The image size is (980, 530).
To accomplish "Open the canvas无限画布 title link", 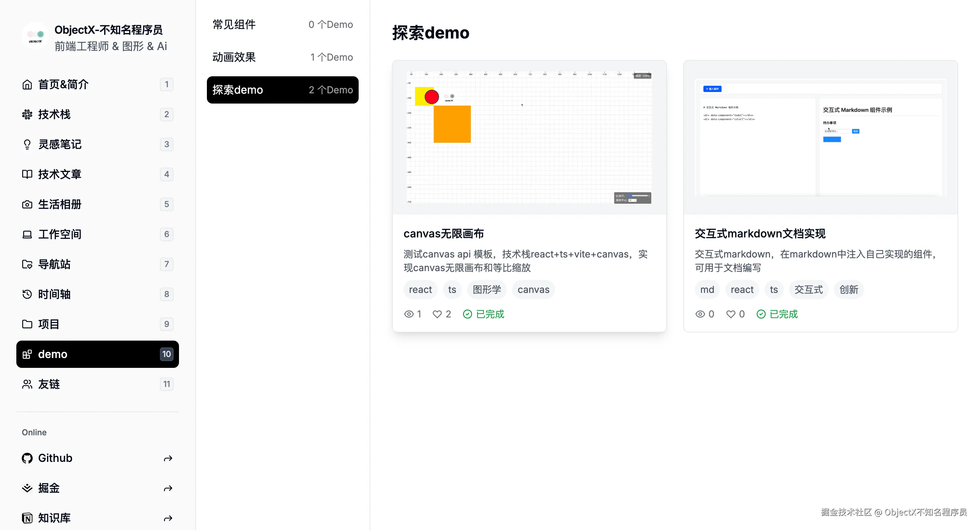I will (444, 233).
